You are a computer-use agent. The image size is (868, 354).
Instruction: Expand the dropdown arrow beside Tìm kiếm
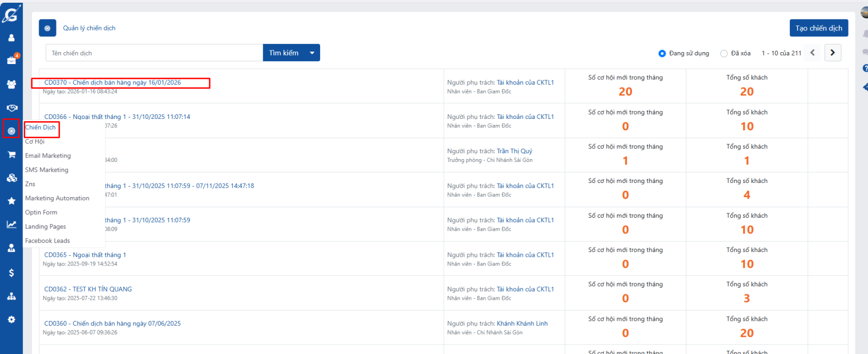312,53
